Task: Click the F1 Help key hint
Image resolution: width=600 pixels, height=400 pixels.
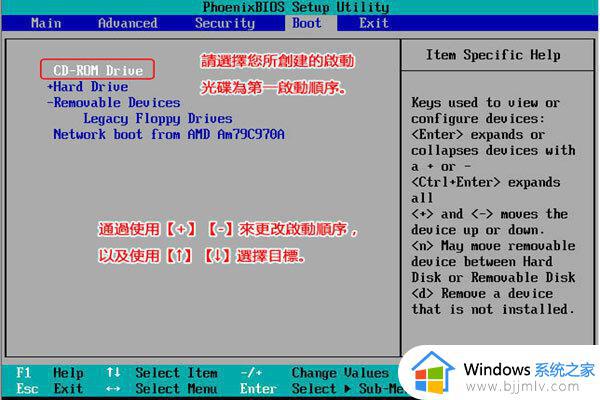Action: (50, 372)
